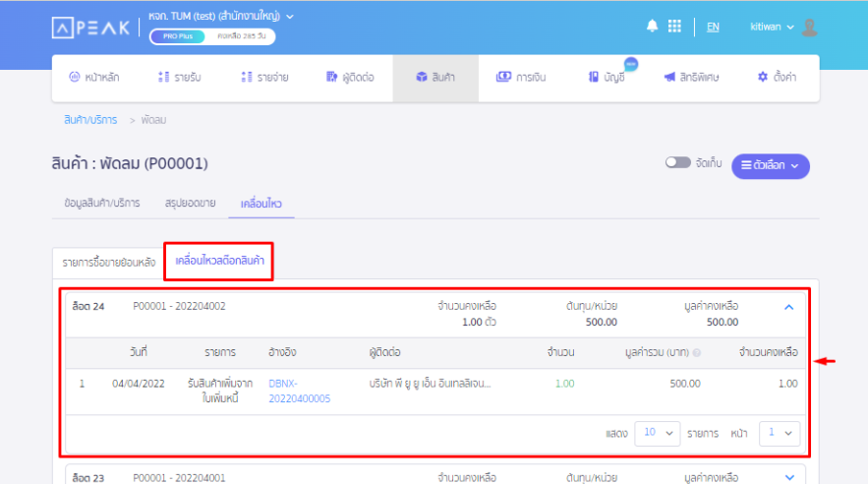The height and width of the screenshot is (484, 868).
Task: Open the บัญชี menu
Action: pyautogui.click(x=607, y=78)
